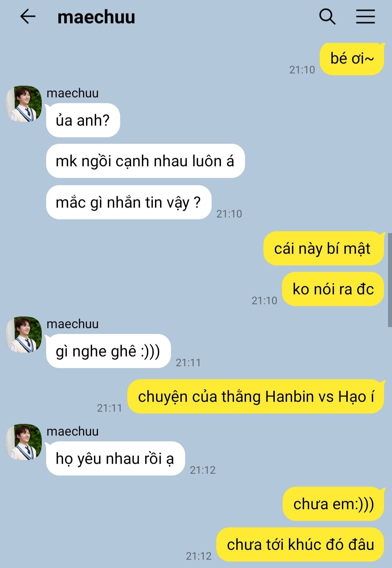392x568 pixels.
Task: Tap the back arrow icon
Action: [28, 17]
